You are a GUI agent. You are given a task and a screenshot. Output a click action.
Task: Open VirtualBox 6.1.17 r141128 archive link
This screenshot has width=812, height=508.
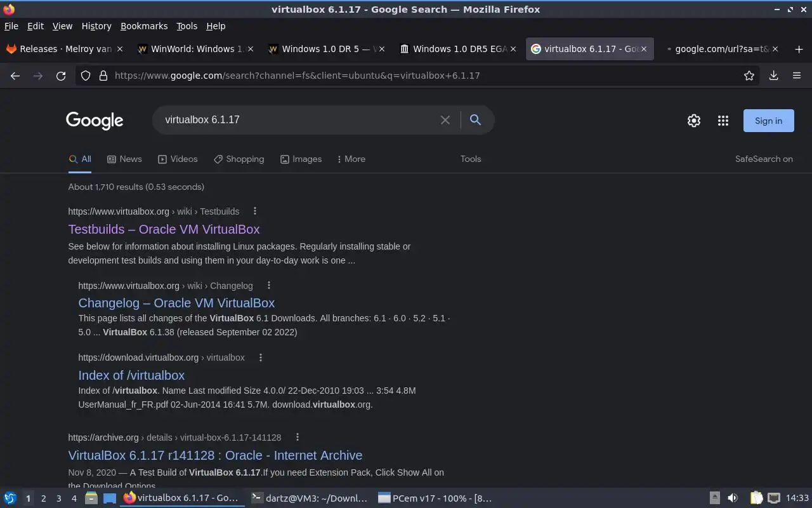[x=215, y=455]
